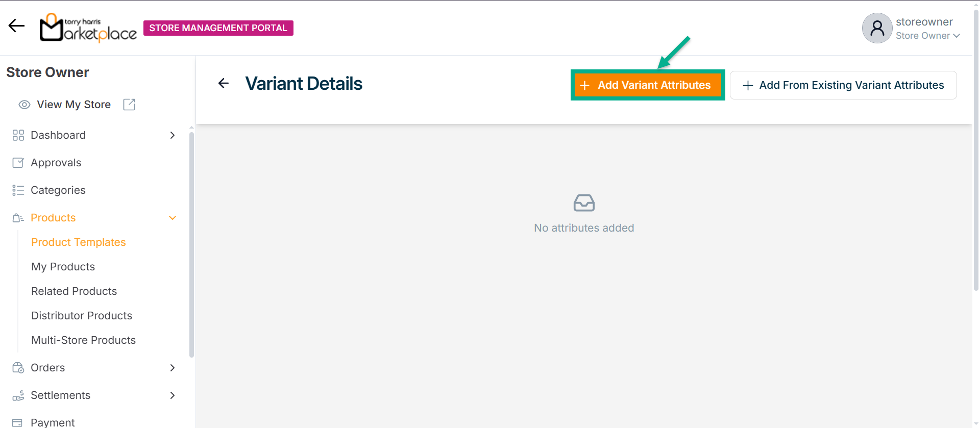The image size is (980, 428).
Task: Click the Settlements hand-coin icon
Action: 18,395
